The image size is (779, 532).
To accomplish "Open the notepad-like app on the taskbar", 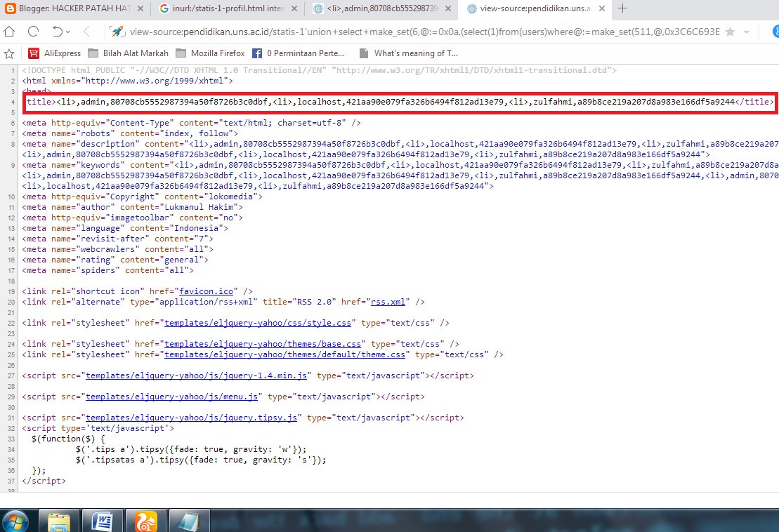I will (x=189, y=521).
